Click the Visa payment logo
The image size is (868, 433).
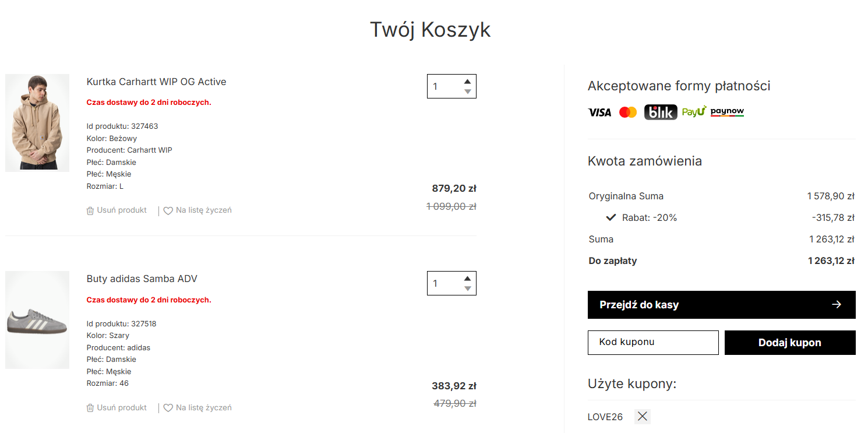[x=599, y=112]
